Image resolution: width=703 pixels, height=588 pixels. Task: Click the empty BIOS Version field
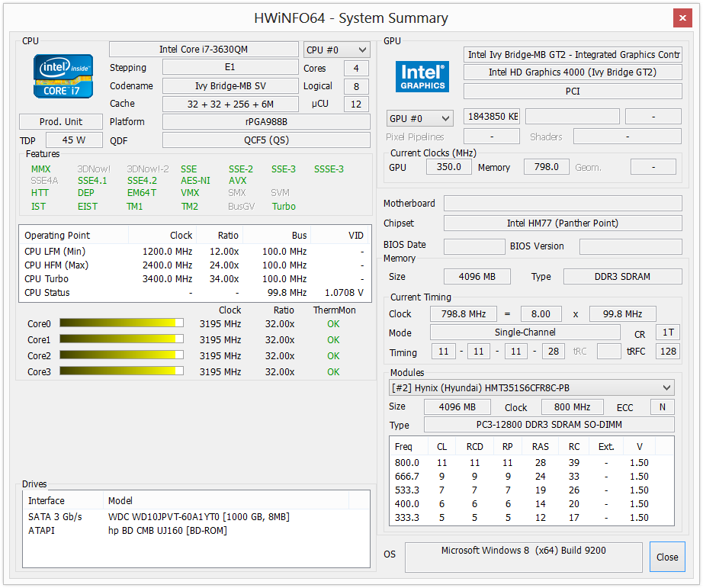(631, 246)
